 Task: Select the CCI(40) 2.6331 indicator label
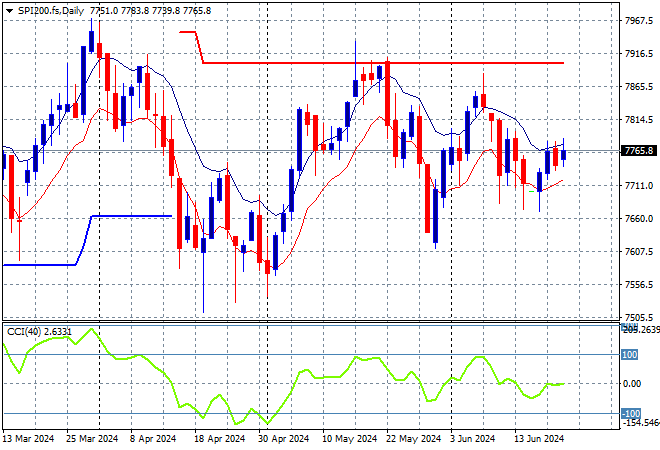[40, 332]
